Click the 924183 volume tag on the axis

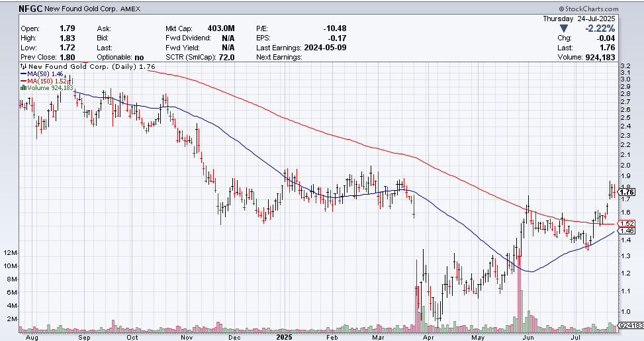(x=630, y=326)
